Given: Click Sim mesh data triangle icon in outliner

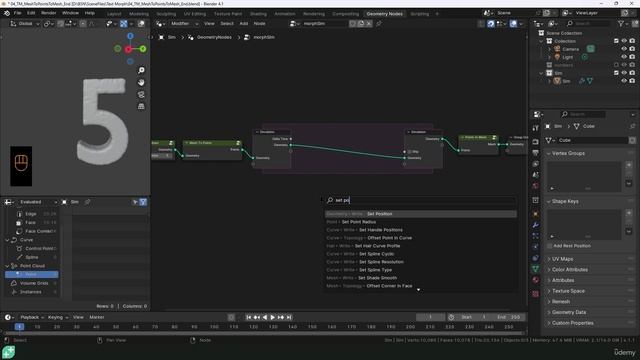Looking at the screenshot, I should pyautogui.click(x=590, y=81).
